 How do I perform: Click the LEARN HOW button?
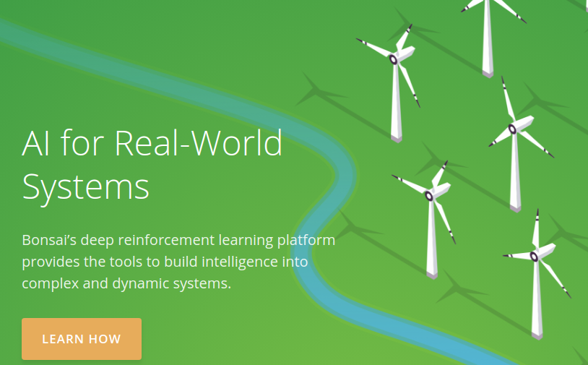[82, 339]
